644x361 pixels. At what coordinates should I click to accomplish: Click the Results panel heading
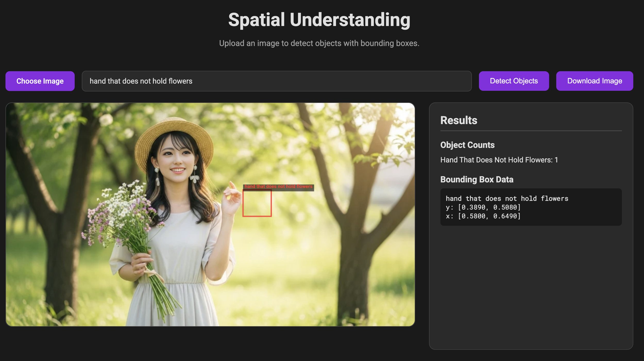[459, 120]
